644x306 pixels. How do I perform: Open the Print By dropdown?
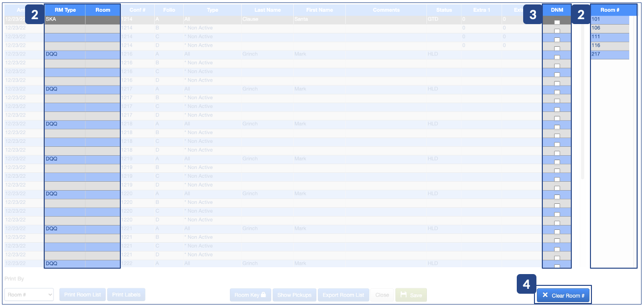pyautogui.click(x=29, y=295)
